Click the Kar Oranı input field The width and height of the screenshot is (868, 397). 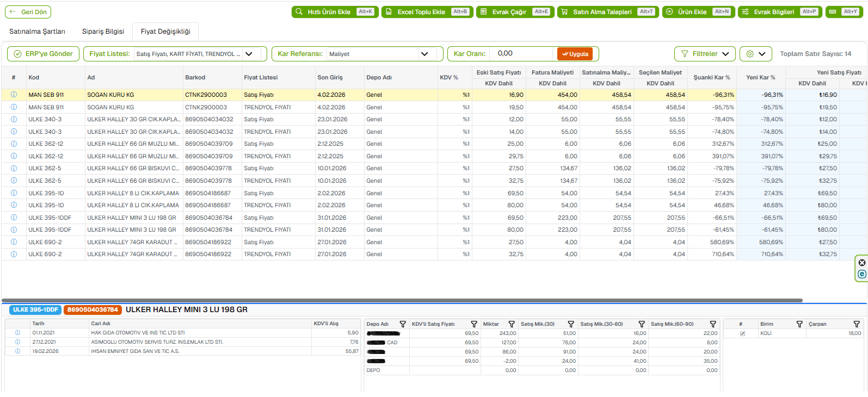[522, 54]
